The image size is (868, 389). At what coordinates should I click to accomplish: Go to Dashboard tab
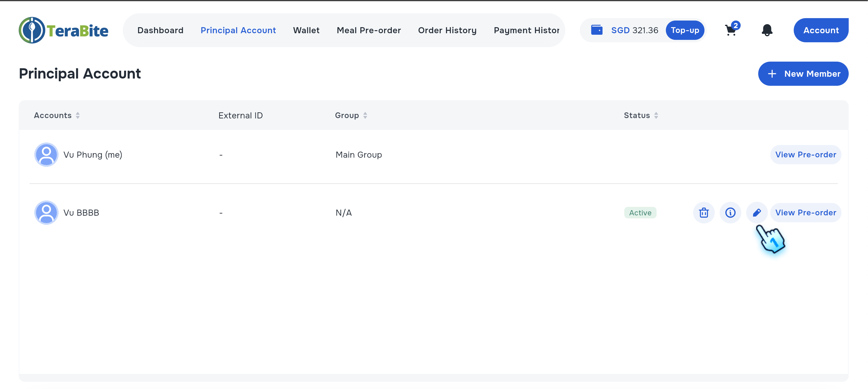tap(160, 31)
